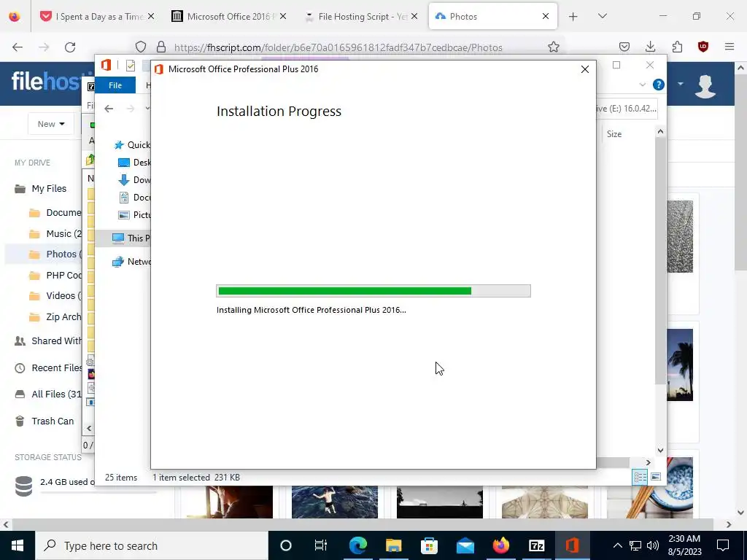The height and width of the screenshot is (560, 747).
Task: Open 7-Zip from taskbar
Action: click(x=536, y=545)
